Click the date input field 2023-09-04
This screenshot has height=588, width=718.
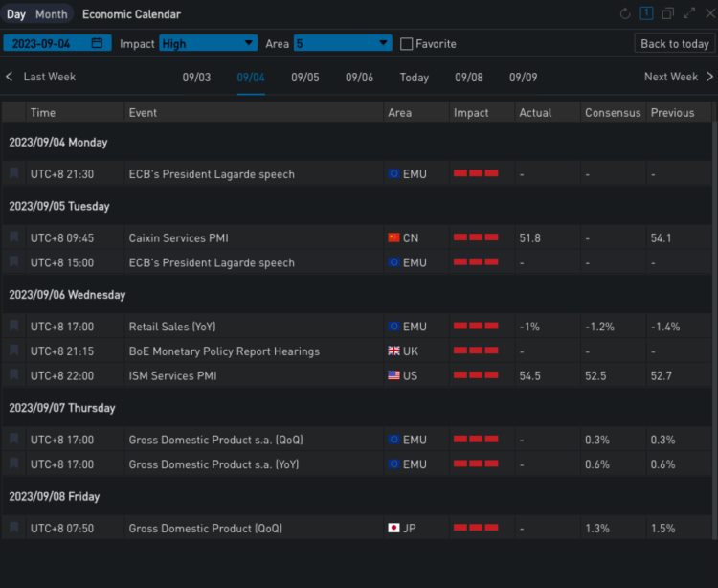(48, 43)
